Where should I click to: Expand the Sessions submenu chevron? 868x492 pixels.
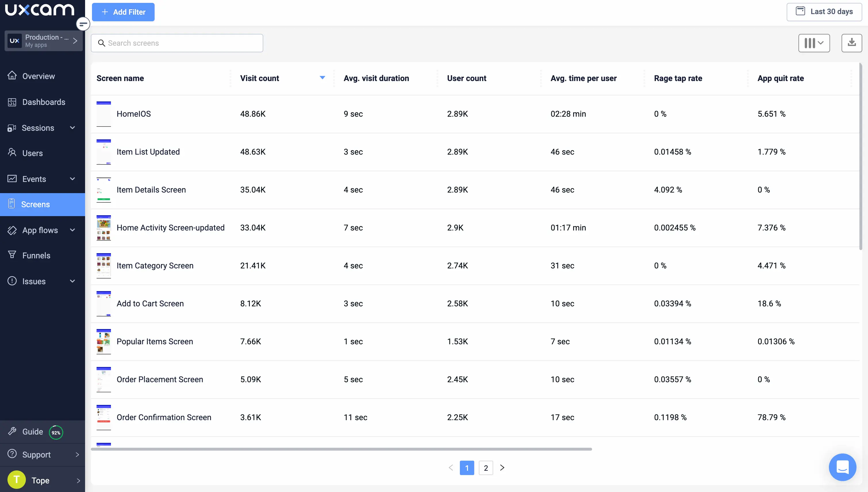pos(72,128)
